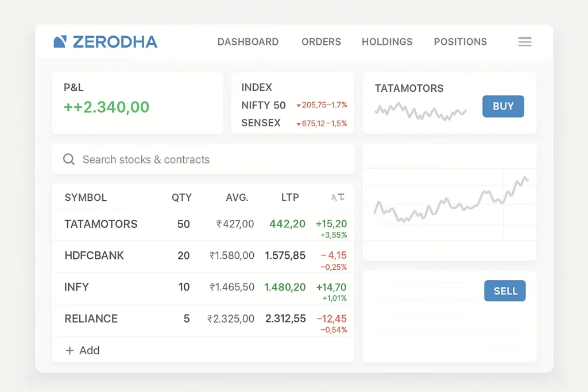
Task: Switch to POSITIONS
Action: 460,41
